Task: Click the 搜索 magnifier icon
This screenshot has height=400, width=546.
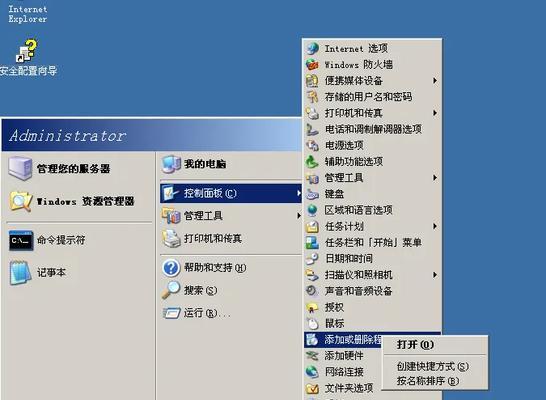Action: (x=171, y=290)
